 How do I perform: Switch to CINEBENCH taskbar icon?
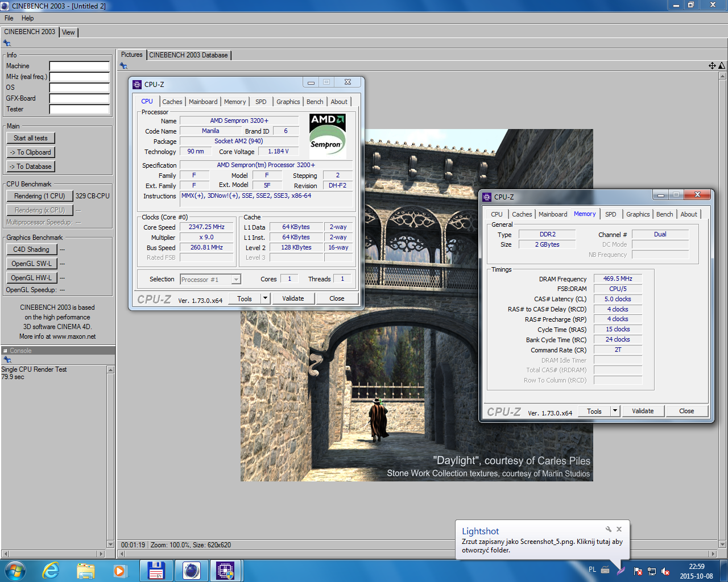pyautogui.click(x=191, y=571)
